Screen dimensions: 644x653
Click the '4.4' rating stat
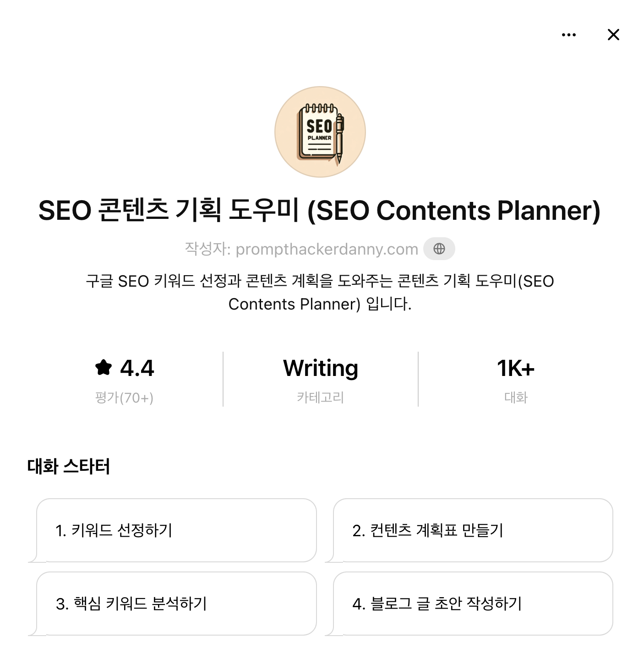point(137,368)
